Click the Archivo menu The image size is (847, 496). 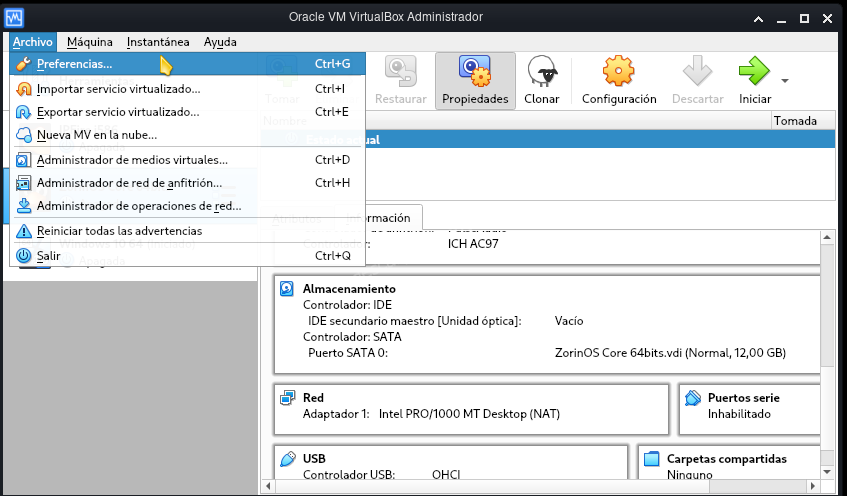click(32, 42)
